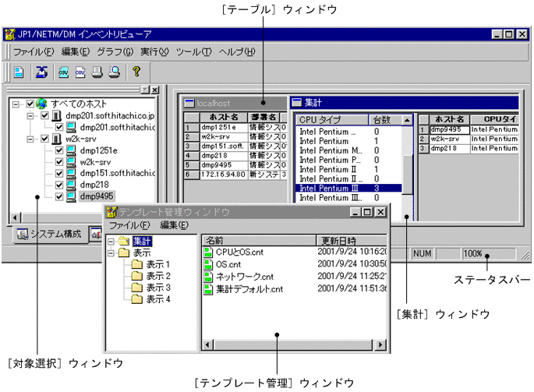Image resolution: width=534 pixels, height=392 pixels.
Task: Toggle the dmp201.soft.hitachi child host checkbox
Action: [x=59, y=127]
